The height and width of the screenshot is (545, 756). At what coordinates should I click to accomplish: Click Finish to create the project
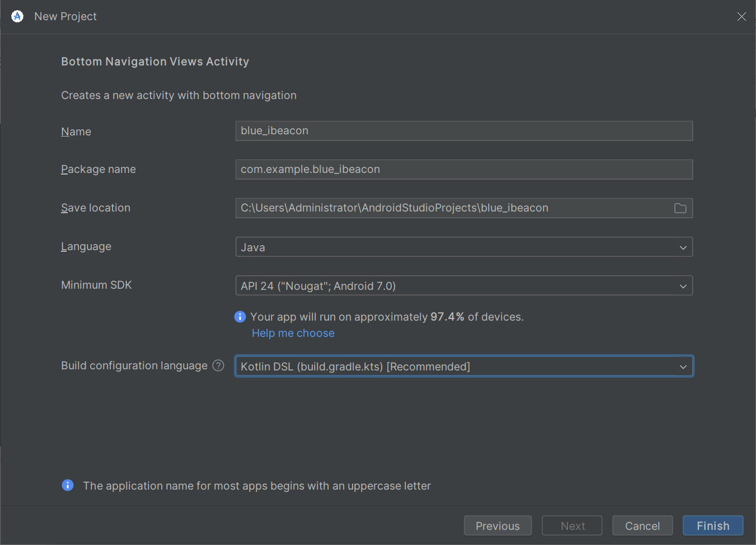pos(713,526)
